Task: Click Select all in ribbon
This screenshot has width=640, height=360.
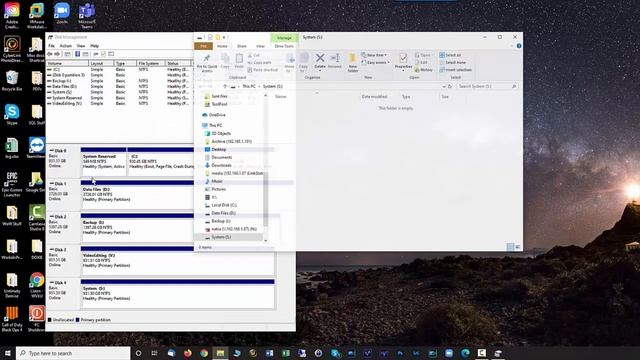Action: click(x=450, y=55)
